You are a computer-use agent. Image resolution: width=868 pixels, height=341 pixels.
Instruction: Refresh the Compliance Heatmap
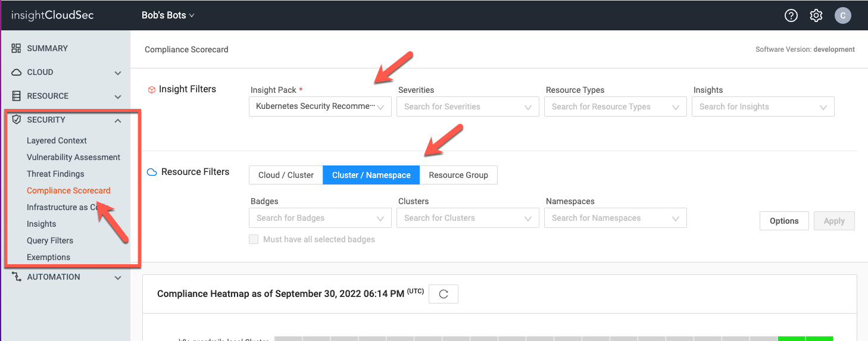pyautogui.click(x=443, y=294)
